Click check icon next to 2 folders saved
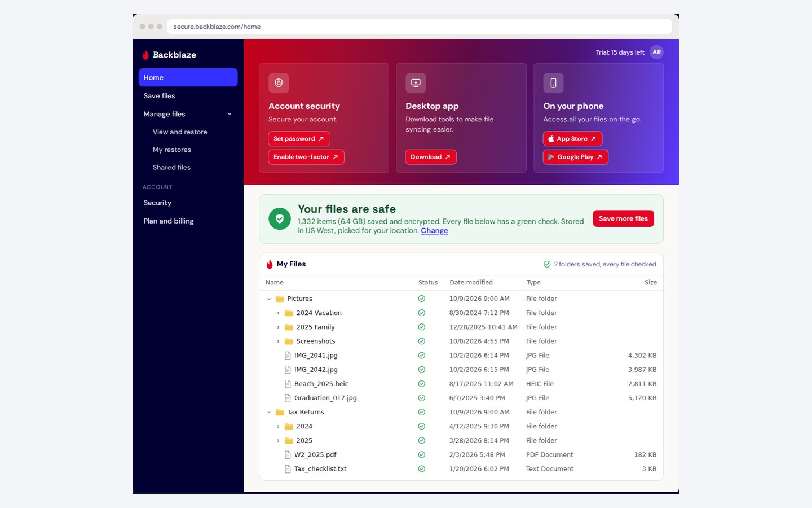 pyautogui.click(x=547, y=264)
